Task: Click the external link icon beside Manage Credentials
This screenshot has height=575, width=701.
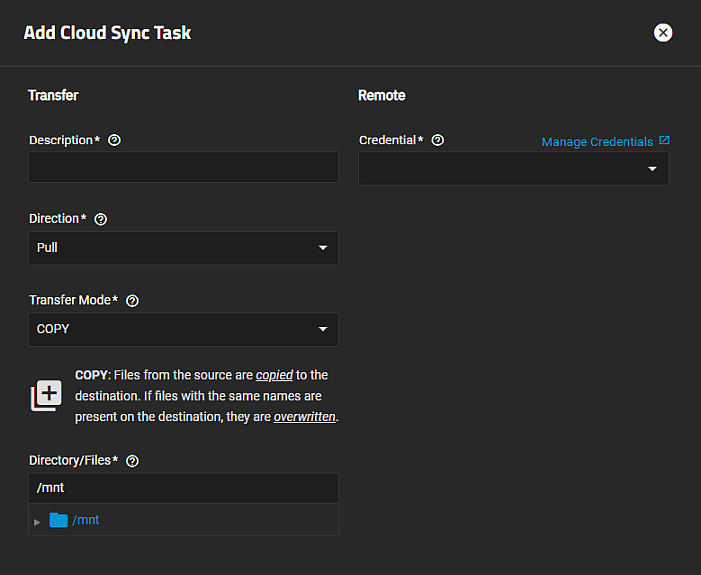Action: 665,141
